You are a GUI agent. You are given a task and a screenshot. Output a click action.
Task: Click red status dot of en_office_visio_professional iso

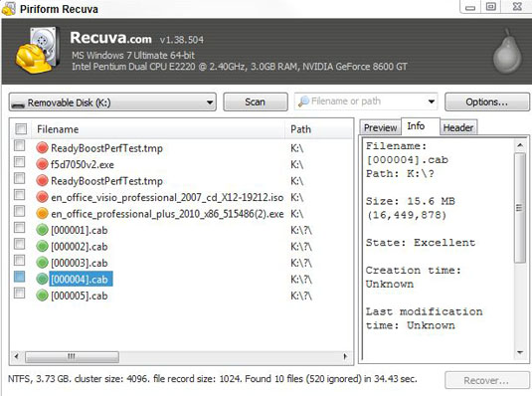point(42,197)
